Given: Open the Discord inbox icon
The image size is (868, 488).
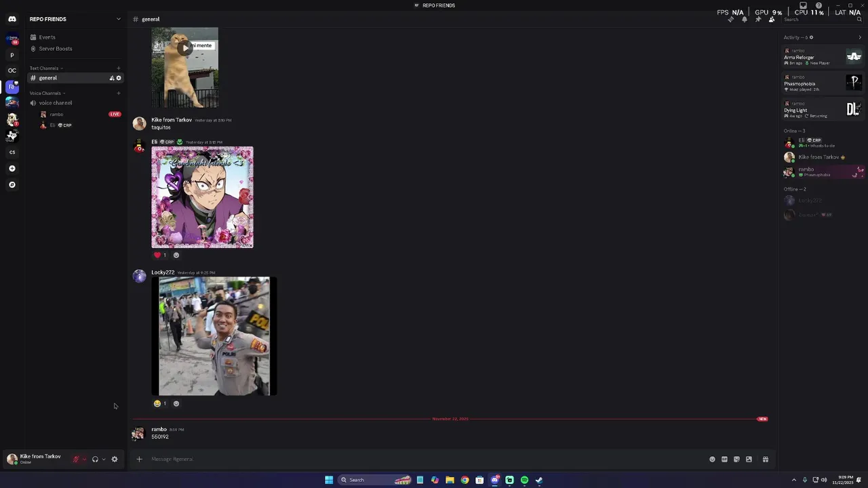Looking at the screenshot, I should click(x=803, y=5).
